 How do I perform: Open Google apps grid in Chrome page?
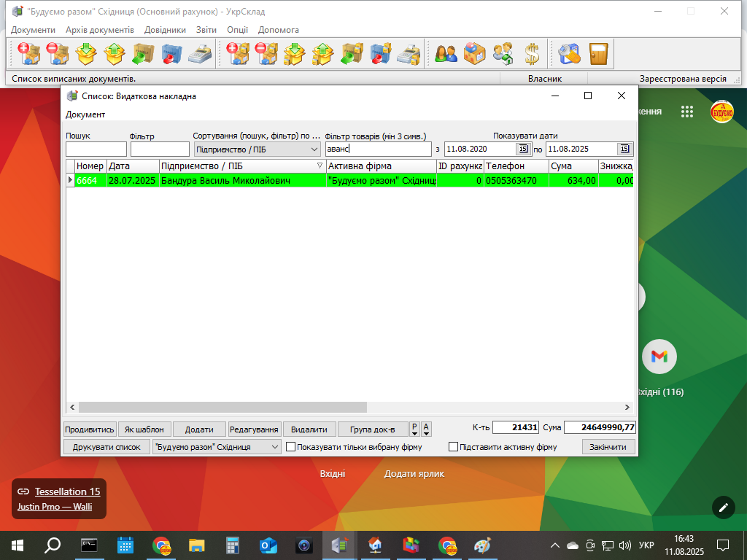pyautogui.click(x=687, y=112)
